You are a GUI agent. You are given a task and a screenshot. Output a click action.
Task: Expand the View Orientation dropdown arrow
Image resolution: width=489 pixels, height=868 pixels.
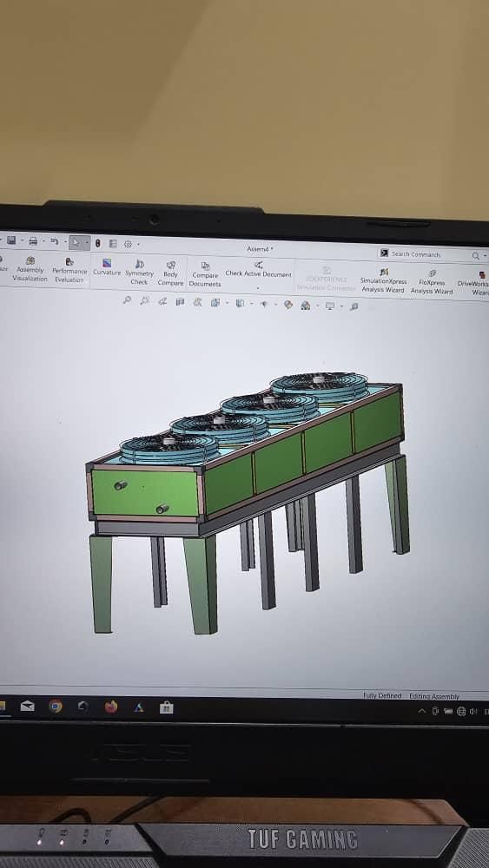pos(227,303)
